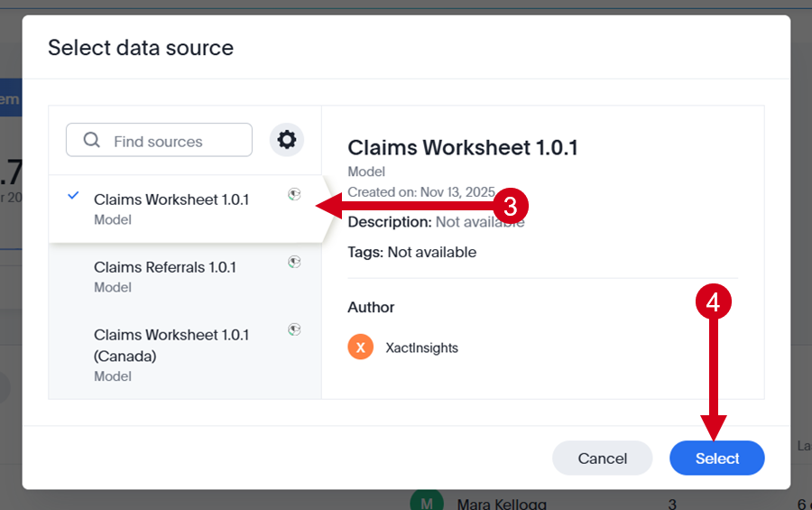Click the XactInsights author name
This screenshot has width=812, height=510.
[421, 348]
